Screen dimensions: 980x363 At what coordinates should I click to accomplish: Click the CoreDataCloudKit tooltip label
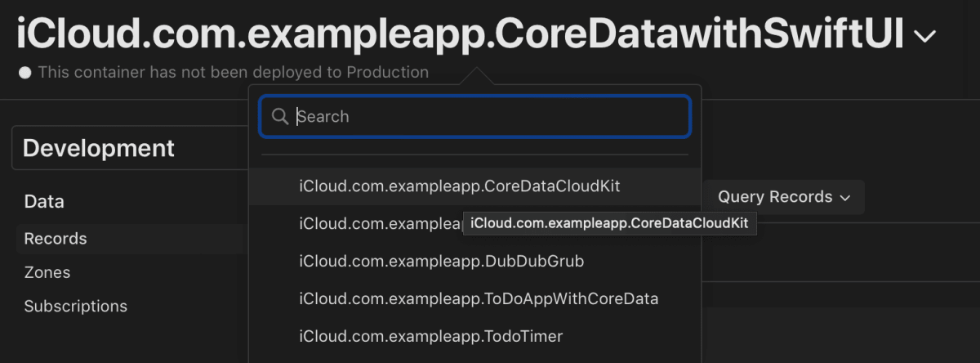[x=609, y=223]
